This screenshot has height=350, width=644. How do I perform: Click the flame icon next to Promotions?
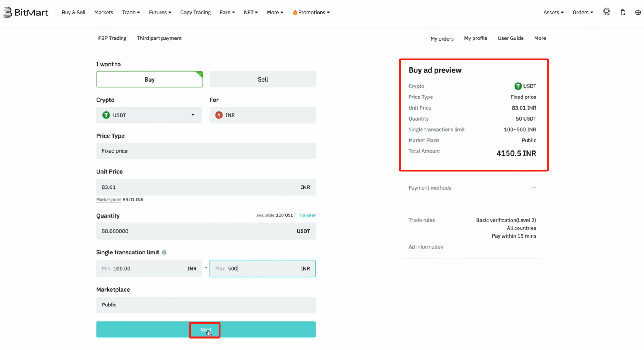[x=295, y=13]
